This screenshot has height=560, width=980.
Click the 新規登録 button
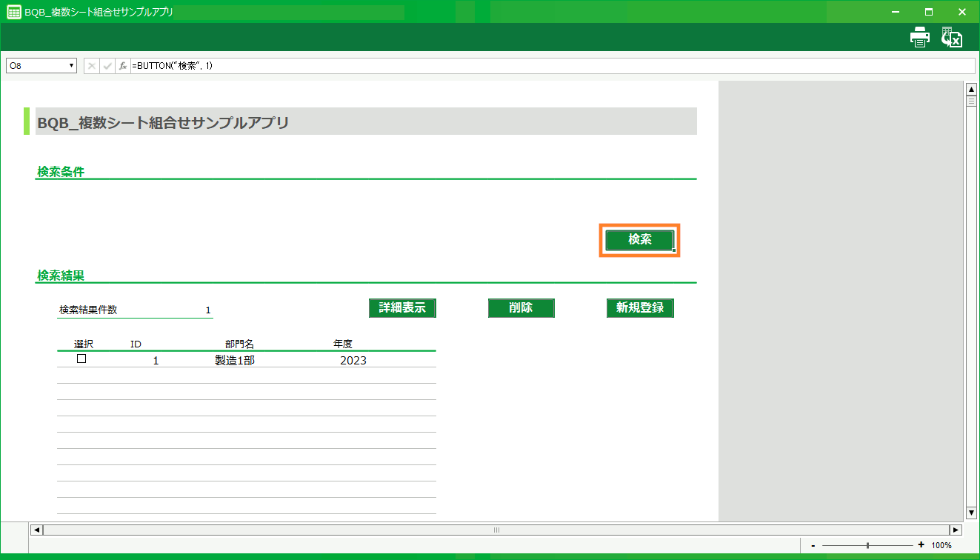pos(640,307)
